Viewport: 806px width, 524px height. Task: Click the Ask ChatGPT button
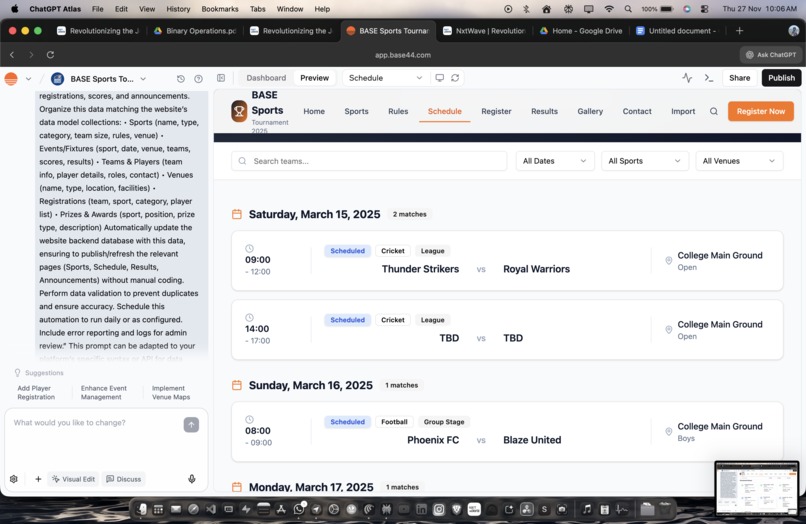pos(771,55)
